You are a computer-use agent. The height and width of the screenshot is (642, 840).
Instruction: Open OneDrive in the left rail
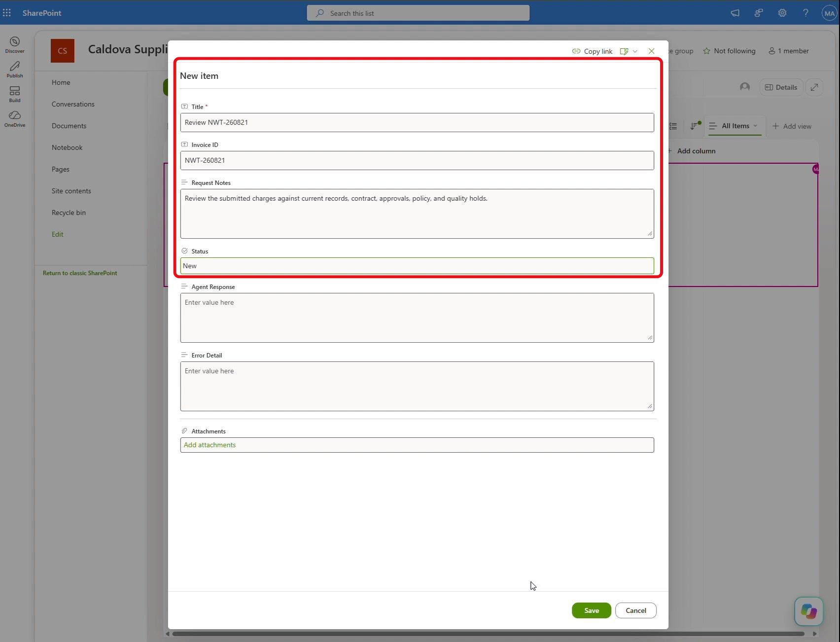(15, 119)
